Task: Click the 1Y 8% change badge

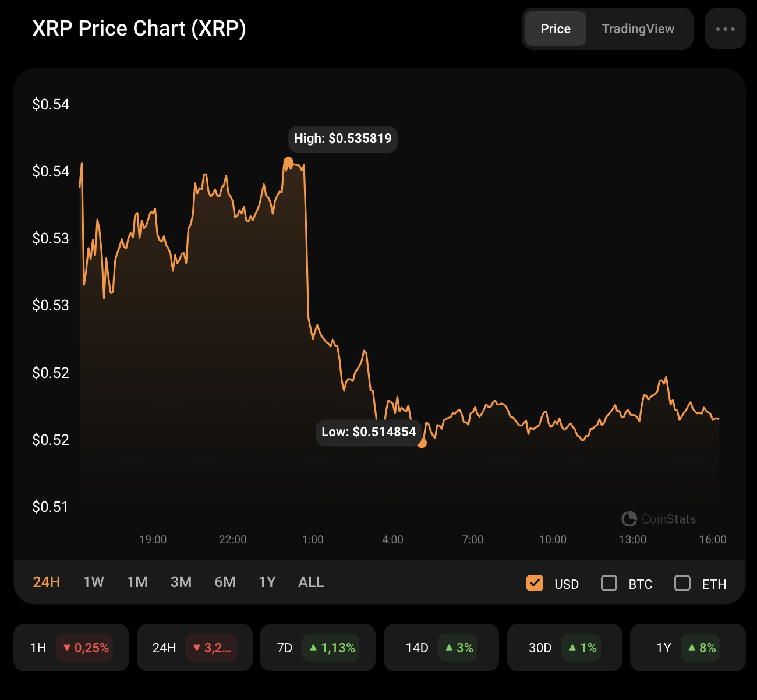Action: (x=701, y=648)
